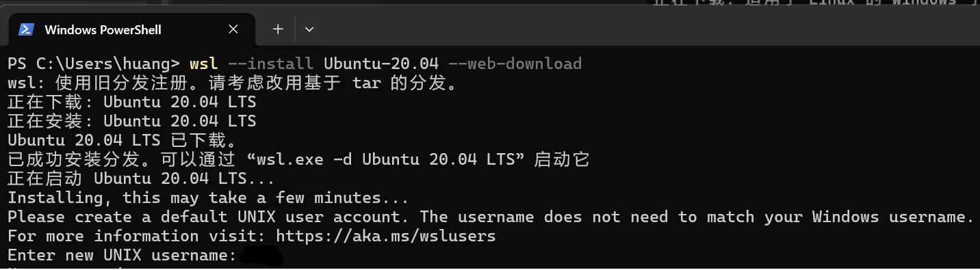Image resolution: width=980 pixels, height=270 pixels.
Task: Click the --install flag in the command
Action: pyautogui.click(x=270, y=64)
